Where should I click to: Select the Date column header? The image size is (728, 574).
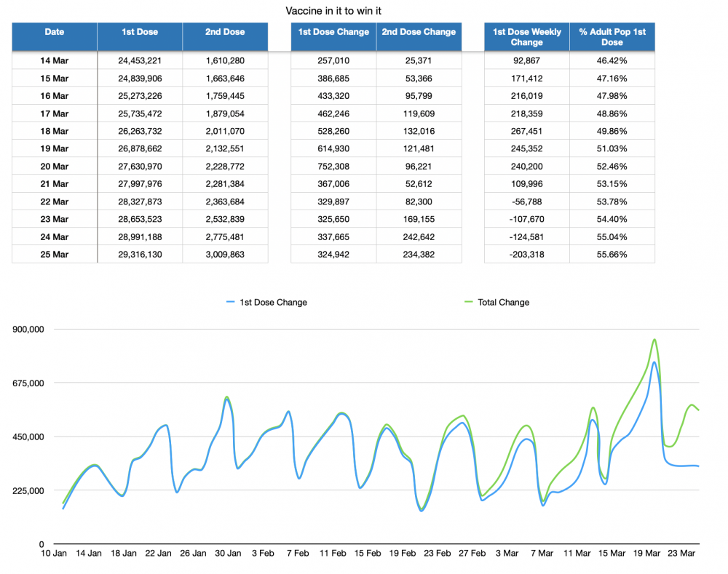pos(55,36)
